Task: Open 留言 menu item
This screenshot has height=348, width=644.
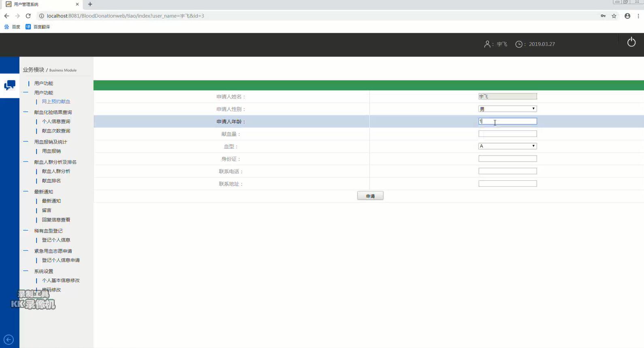Action: 47,210
